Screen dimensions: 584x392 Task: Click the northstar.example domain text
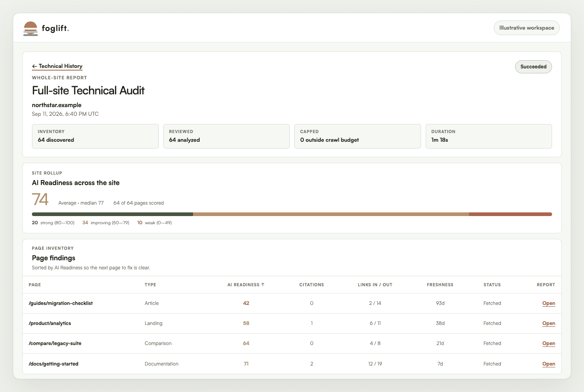(x=57, y=105)
